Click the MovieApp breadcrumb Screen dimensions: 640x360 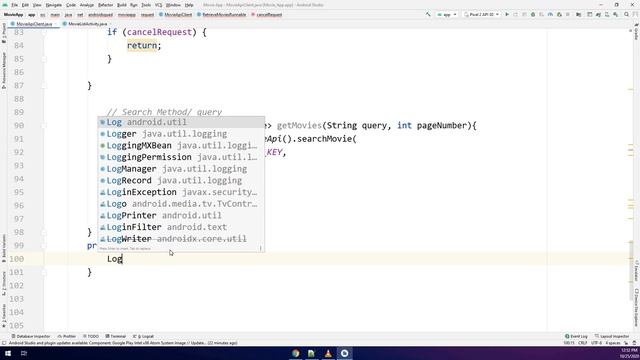pyautogui.click(x=13, y=15)
